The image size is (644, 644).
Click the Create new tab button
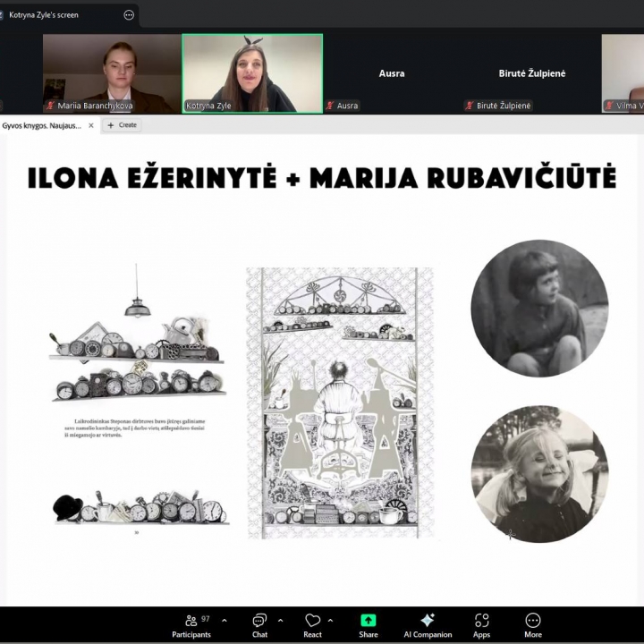coord(123,125)
